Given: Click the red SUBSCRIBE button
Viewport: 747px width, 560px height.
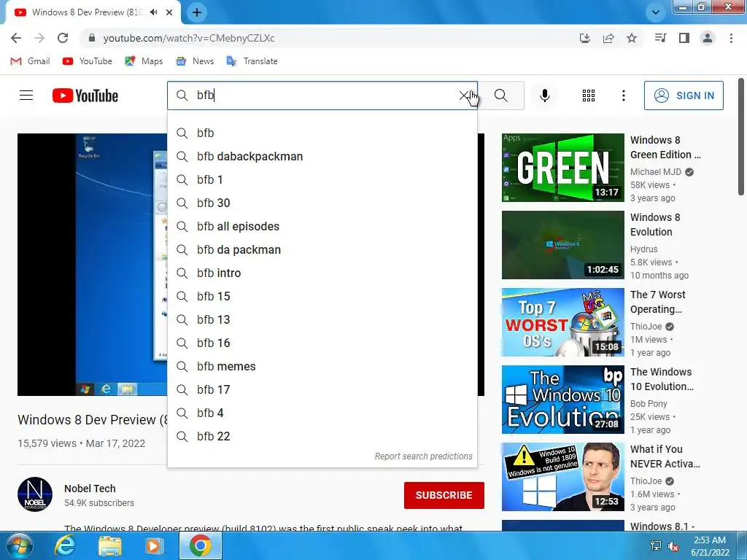Looking at the screenshot, I should [444, 495].
